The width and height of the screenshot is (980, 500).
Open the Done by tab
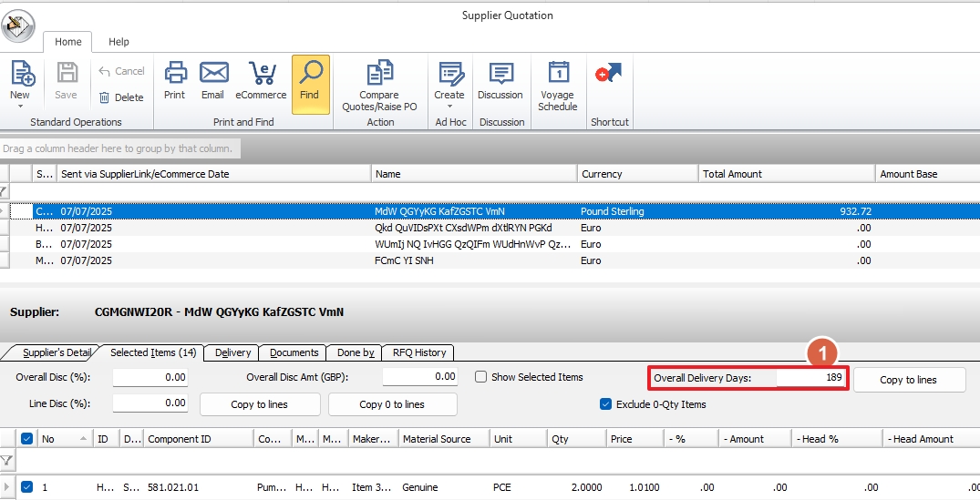[356, 352]
